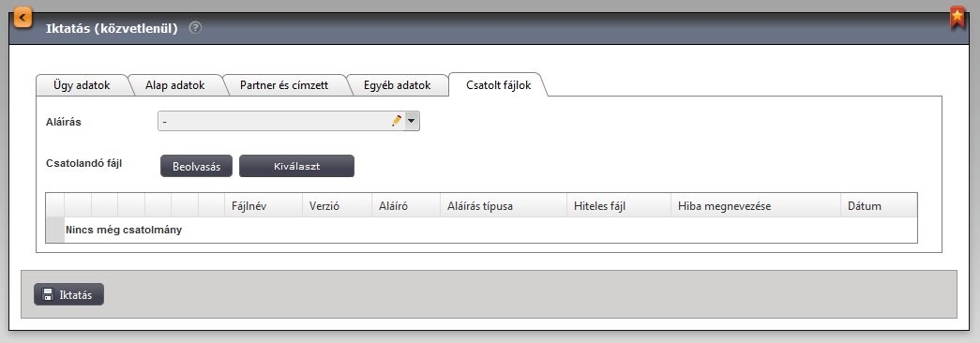Click the Iktatás save button
Image resolution: width=980 pixels, height=343 pixels.
tap(68, 295)
